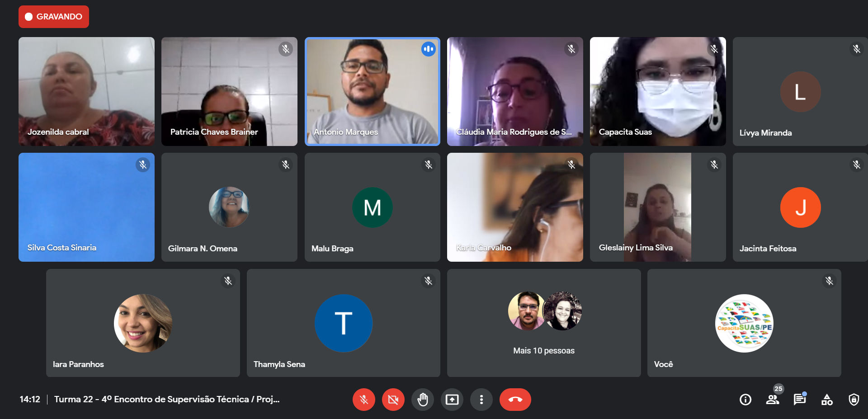Click the meeting title Turma 22 text
Image resolution: width=868 pixels, height=419 pixels.
[167, 399]
